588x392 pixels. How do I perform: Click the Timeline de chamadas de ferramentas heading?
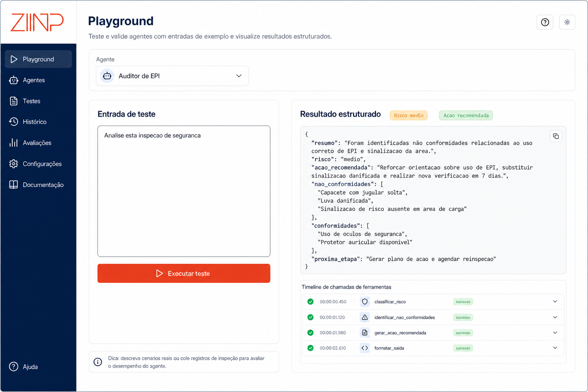(x=346, y=287)
